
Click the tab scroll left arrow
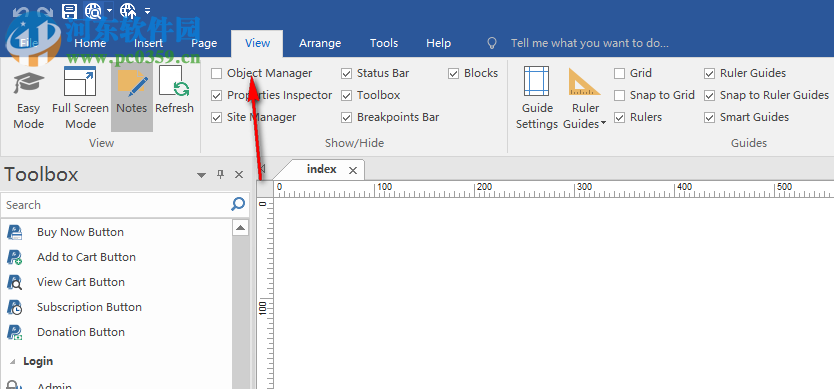coord(262,170)
